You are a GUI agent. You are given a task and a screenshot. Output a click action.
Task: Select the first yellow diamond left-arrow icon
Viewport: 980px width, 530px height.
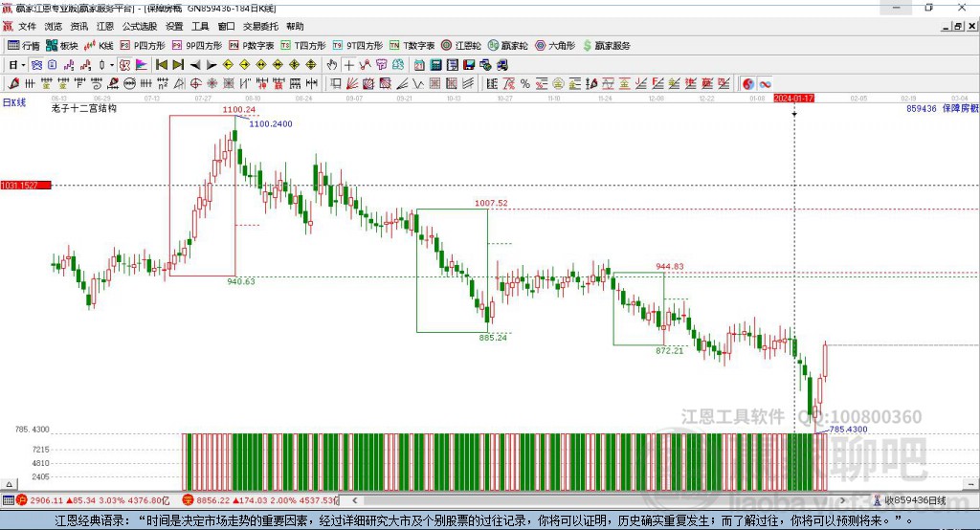coord(228,65)
